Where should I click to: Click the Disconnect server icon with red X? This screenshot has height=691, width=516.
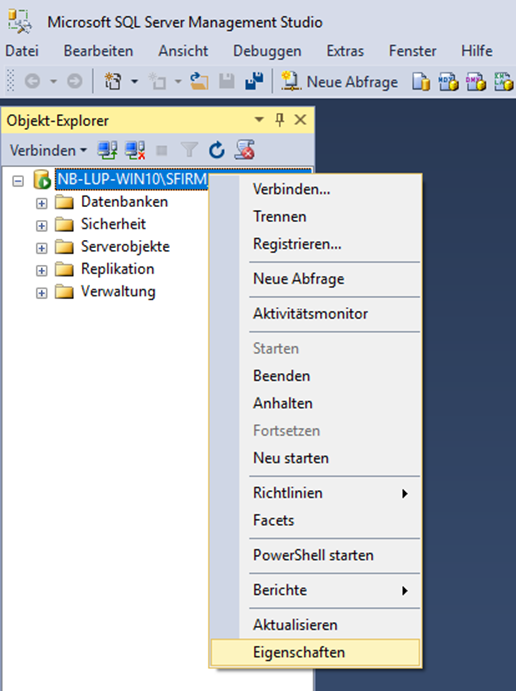(135, 150)
